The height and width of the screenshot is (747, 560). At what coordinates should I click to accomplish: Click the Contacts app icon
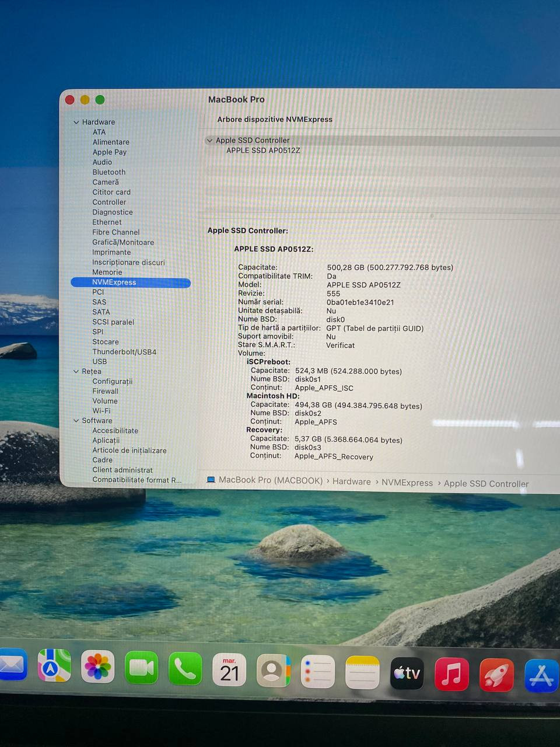click(273, 671)
